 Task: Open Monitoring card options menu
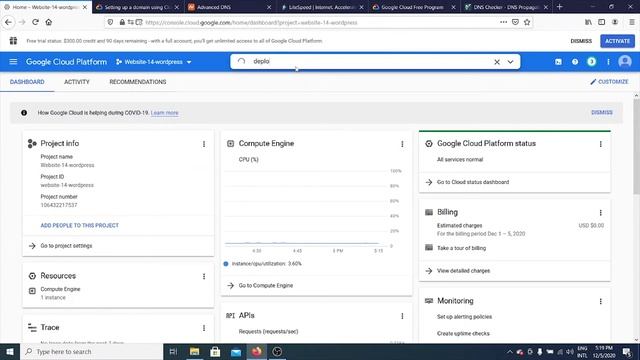tap(600, 301)
